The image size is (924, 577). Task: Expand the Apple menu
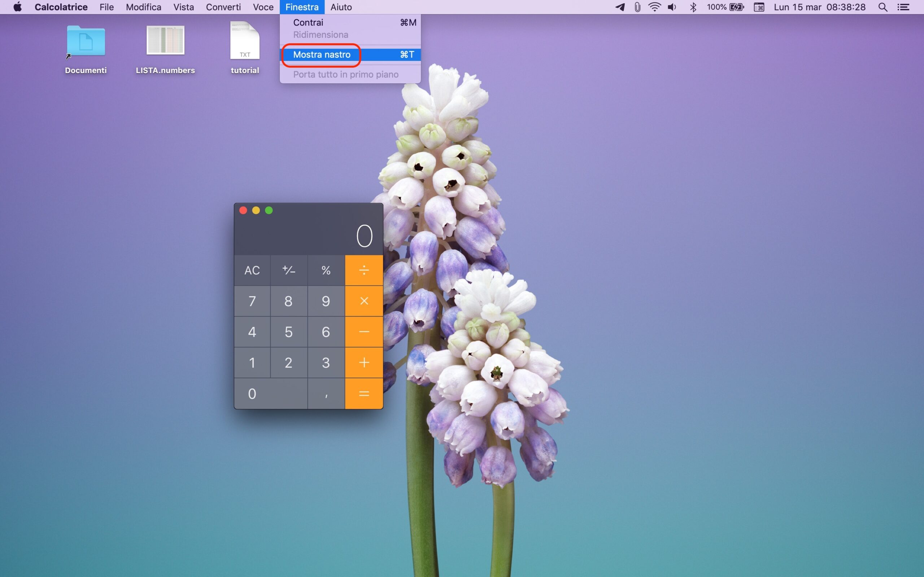(18, 7)
